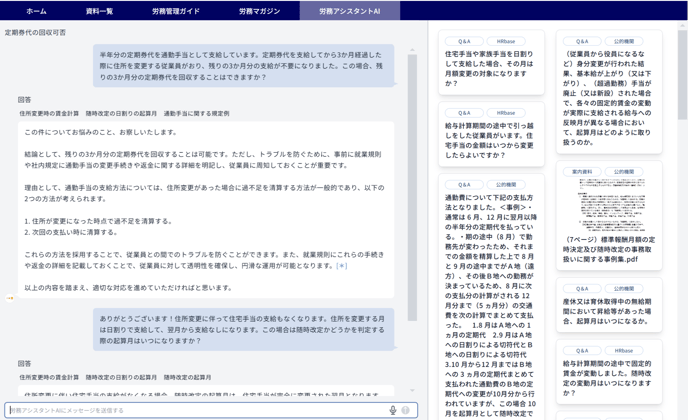Click 通勤手当に関する規定例 tag under first 回答
This screenshot has width=688, height=420.
coord(197,113)
